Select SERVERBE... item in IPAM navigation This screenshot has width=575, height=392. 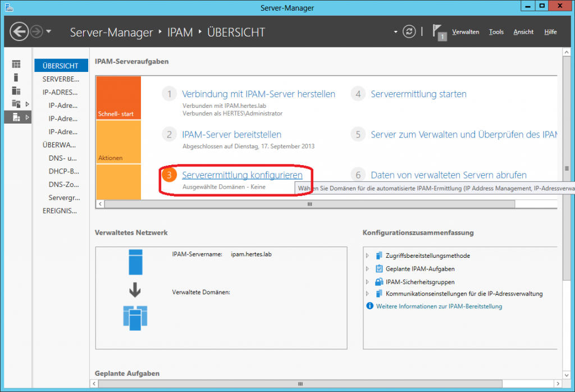pos(61,79)
